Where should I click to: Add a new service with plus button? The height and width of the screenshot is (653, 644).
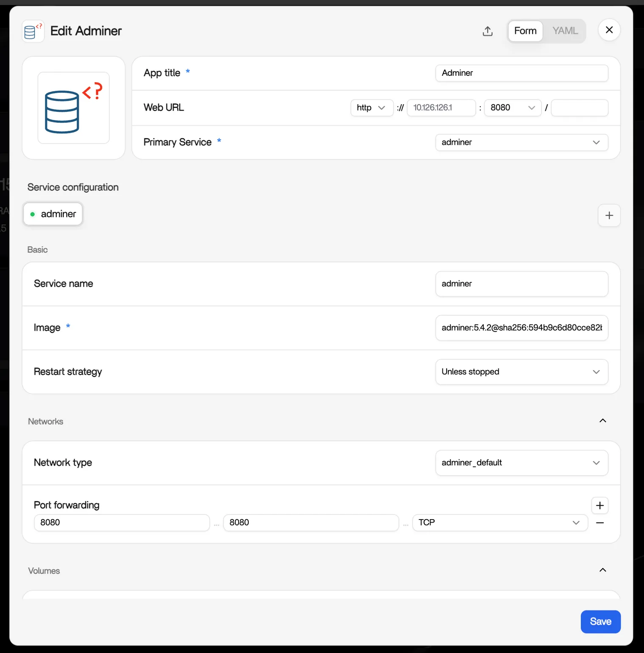click(x=609, y=215)
